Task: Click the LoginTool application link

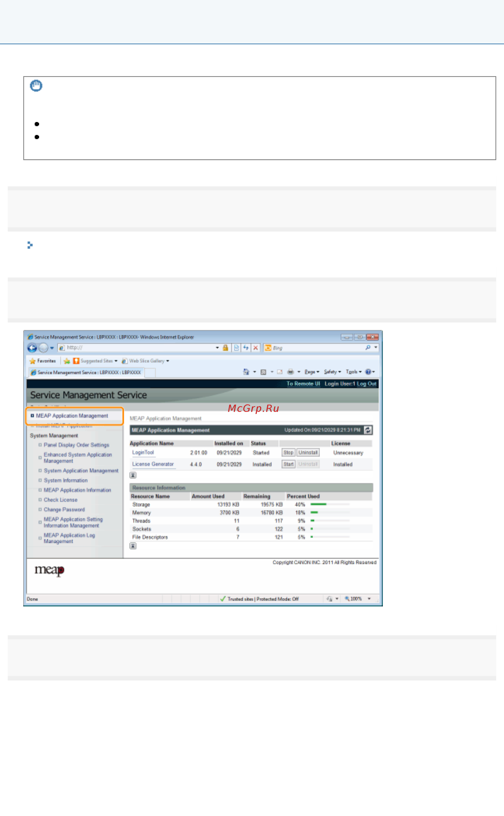Action: (x=143, y=453)
